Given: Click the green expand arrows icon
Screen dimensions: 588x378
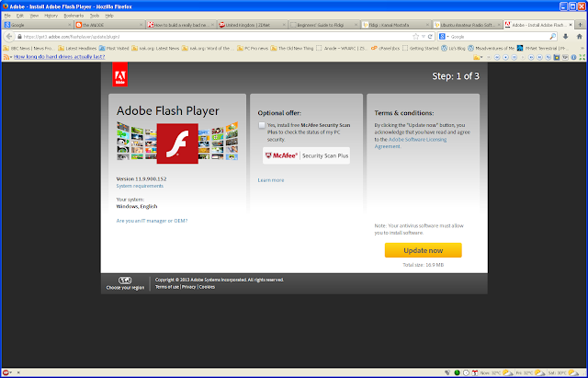Looking at the screenshot, I should coord(582,57).
